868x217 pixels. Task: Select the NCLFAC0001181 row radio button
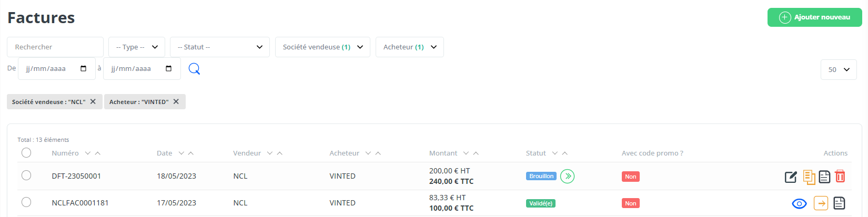pyautogui.click(x=26, y=202)
